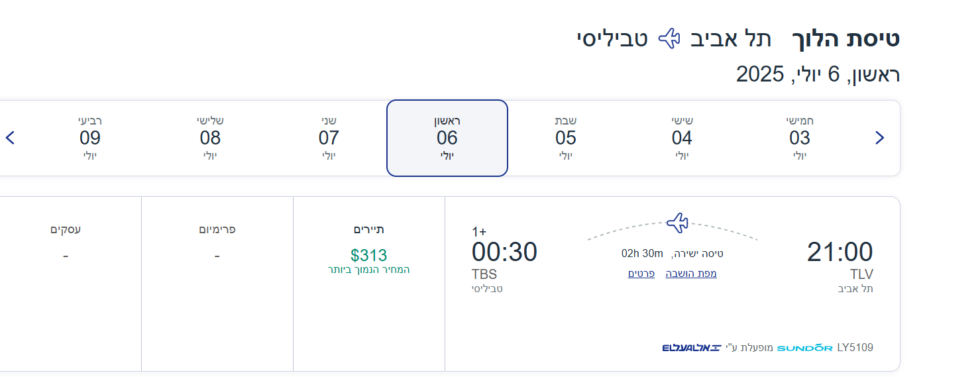Select the highlighted Sunday 06 July tab
This screenshot has width=980, height=377.
(x=447, y=138)
